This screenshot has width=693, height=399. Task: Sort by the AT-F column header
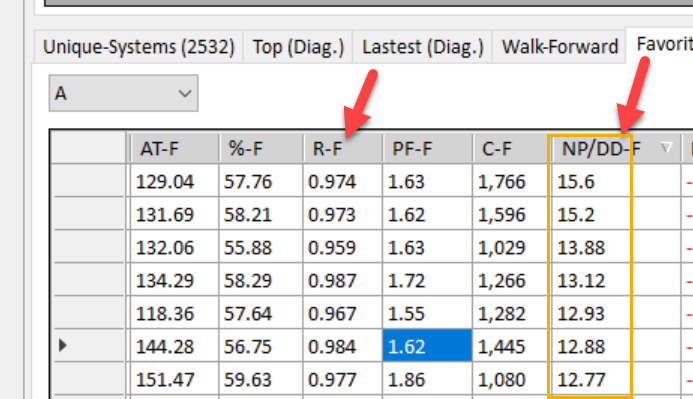click(x=175, y=149)
